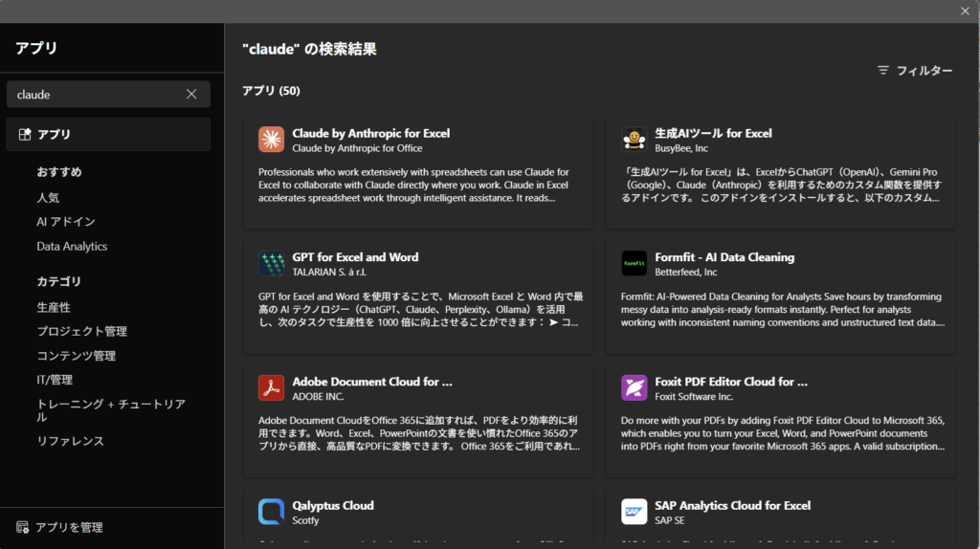Click the SAP Analytics Cloud icon

coord(634,512)
